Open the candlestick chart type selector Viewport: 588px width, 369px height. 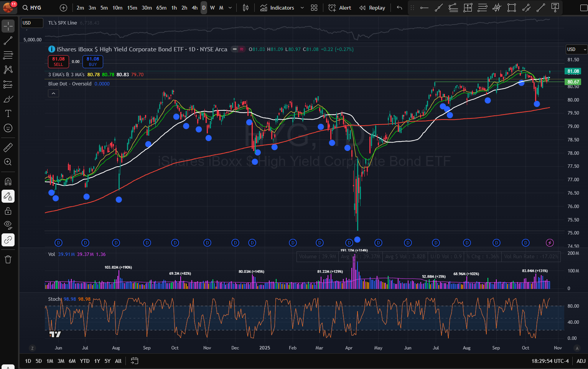click(245, 8)
